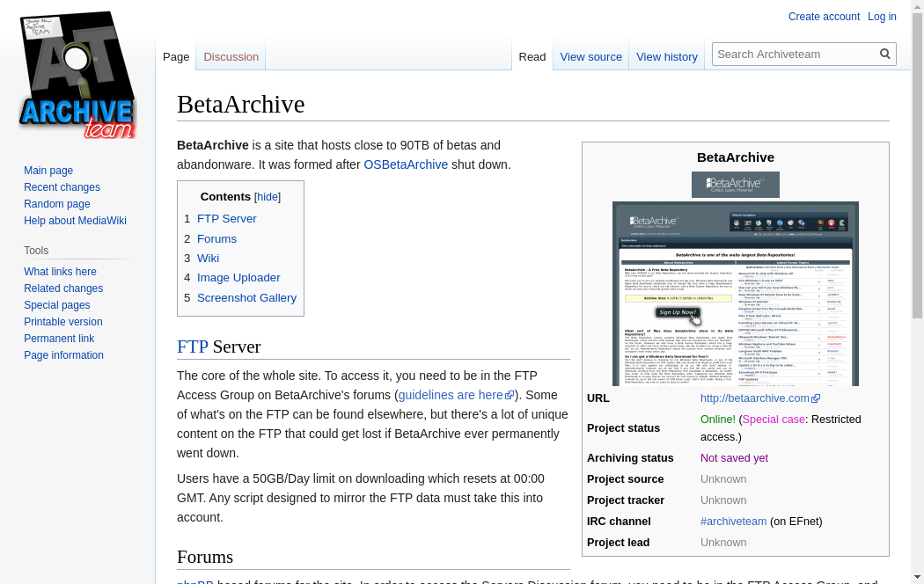Image resolution: width=924 pixels, height=584 pixels.
Task: Click the #archiveteam IRC channel link
Action: tap(733, 522)
